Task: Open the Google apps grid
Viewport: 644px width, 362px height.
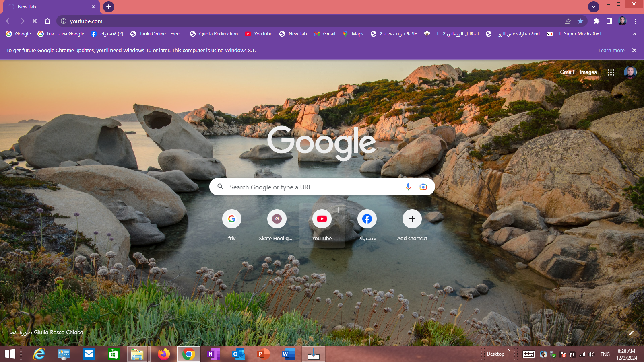Action: (x=611, y=72)
